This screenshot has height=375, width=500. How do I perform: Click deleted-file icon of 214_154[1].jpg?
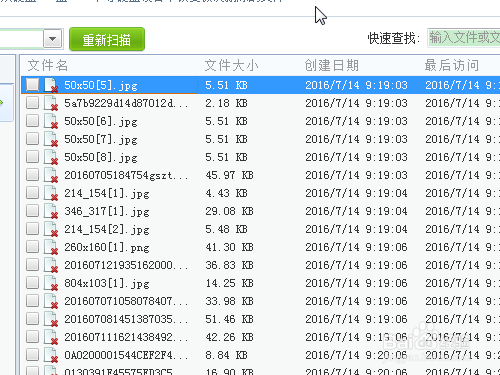51,193
